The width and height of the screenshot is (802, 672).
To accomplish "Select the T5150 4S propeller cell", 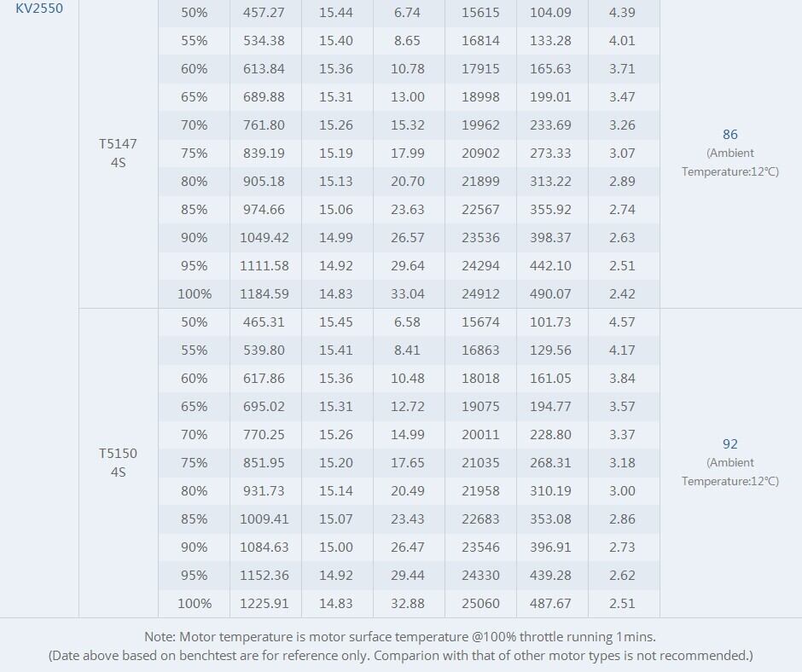I will [x=118, y=462].
